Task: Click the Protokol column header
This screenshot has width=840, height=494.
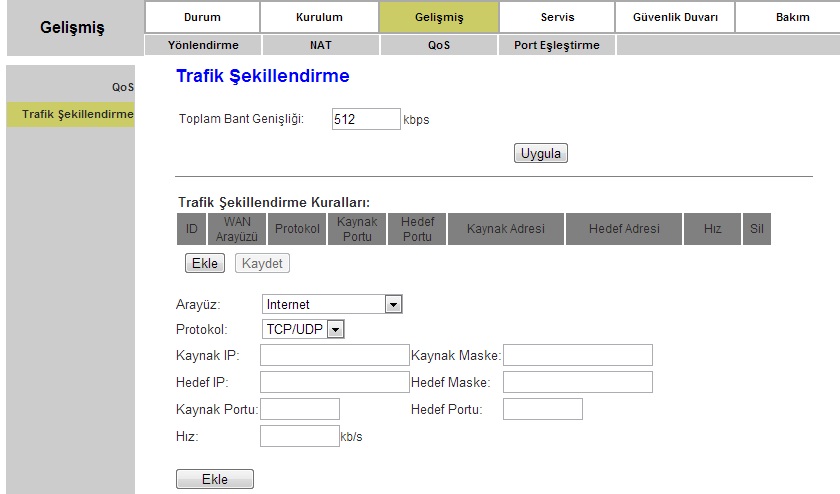Action: point(297,229)
